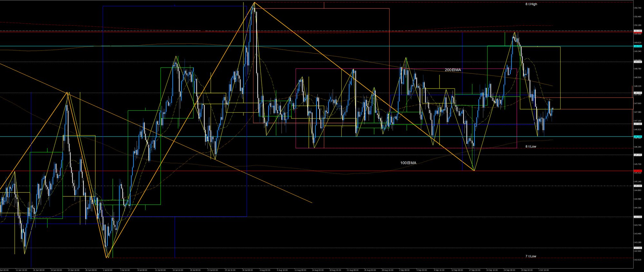
Task: Click the 8月Low text label
Action: click(531, 146)
